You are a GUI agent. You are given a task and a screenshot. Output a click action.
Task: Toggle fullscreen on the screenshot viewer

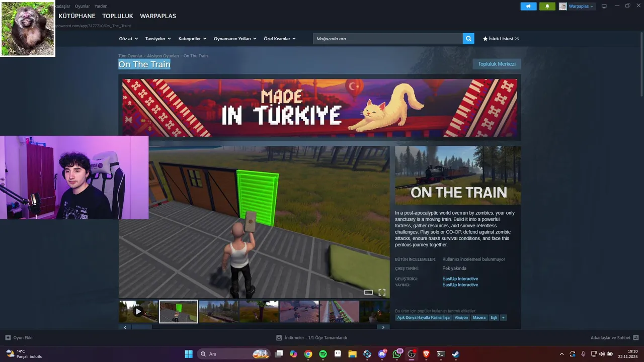(382, 292)
